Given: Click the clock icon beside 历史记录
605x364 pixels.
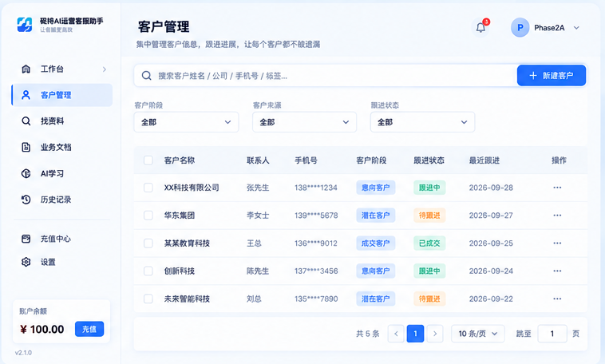Looking at the screenshot, I should tap(26, 200).
